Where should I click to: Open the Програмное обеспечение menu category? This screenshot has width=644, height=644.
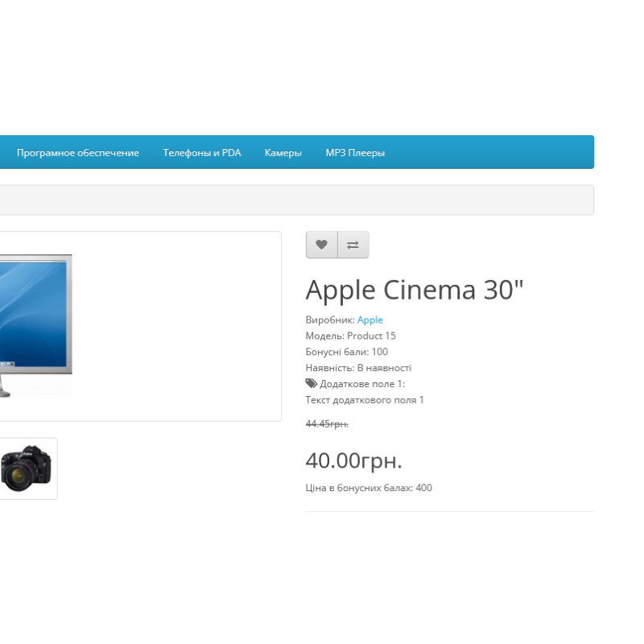coord(78,153)
